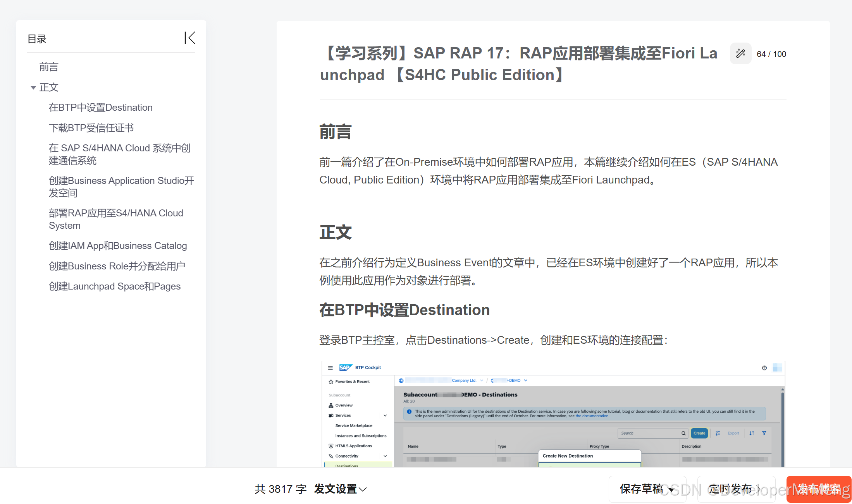Click the SAP logo in the cockpit screenshot
Image resolution: width=852 pixels, height=504 pixels.
pyautogui.click(x=345, y=367)
